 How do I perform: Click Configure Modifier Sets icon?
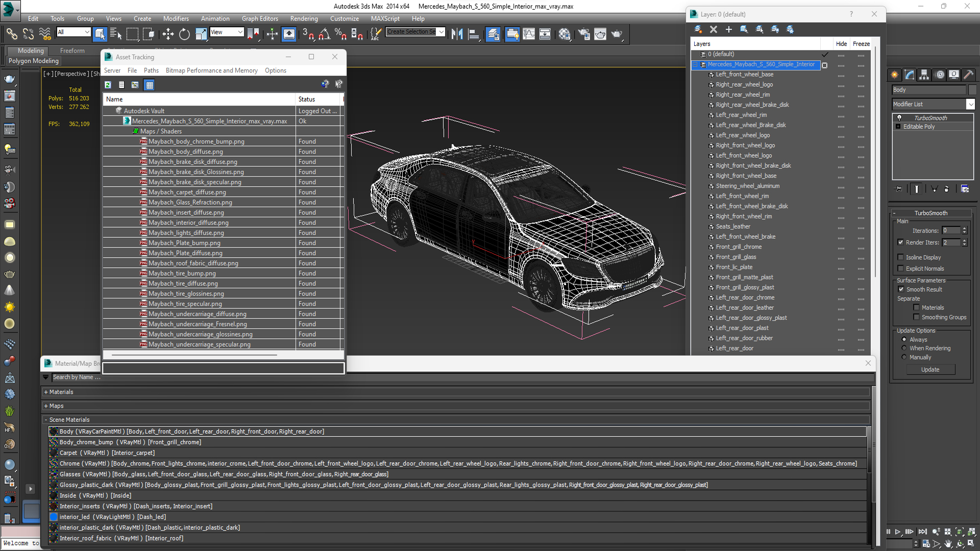coord(965,189)
